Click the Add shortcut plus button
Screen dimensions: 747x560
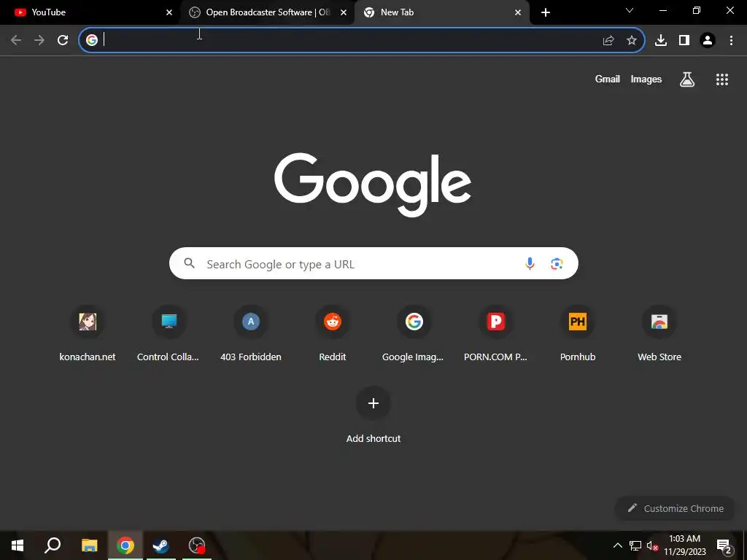pyautogui.click(x=373, y=403)
